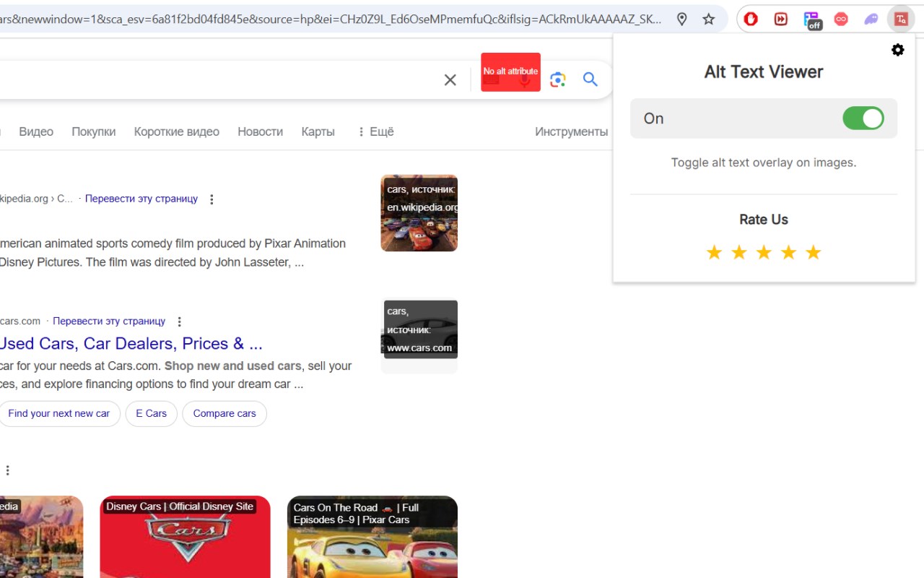Click the purple ghost extension icon
This screenshot has height=578, width=924.
[x=871, y=20]
